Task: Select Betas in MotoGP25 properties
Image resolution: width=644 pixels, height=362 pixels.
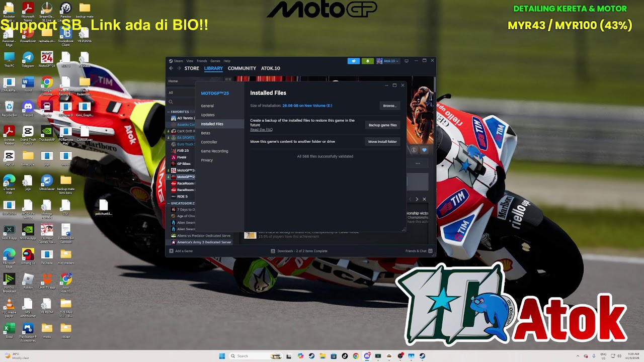Action: (x=206, y=133)
